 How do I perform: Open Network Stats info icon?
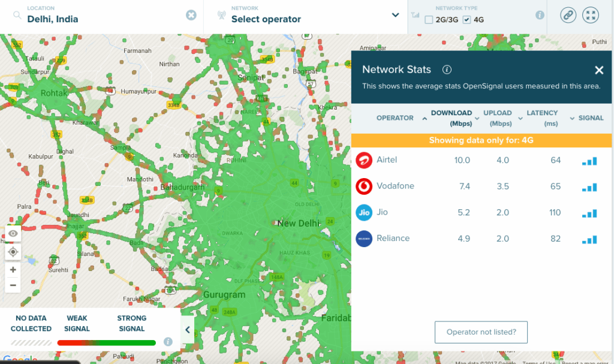coord(447,70)
